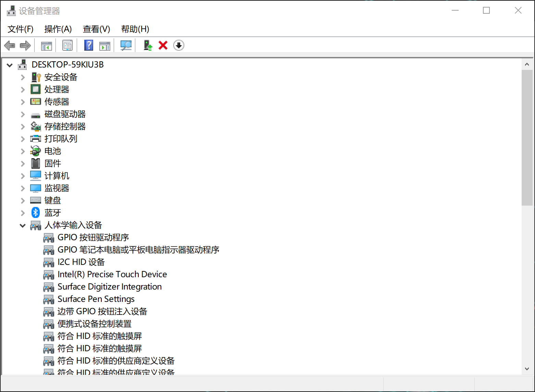Click scrollbar up arrow
This screenshot has height=392, width=535.
click(x=527, y=64)
